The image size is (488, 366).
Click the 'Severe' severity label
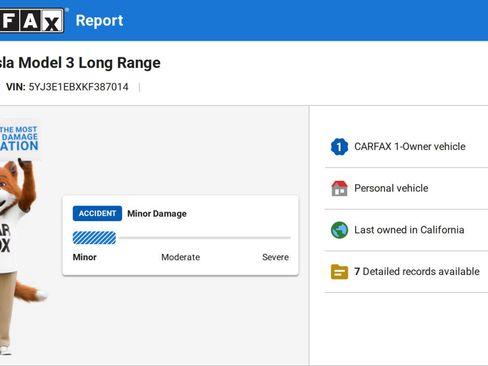275,257
